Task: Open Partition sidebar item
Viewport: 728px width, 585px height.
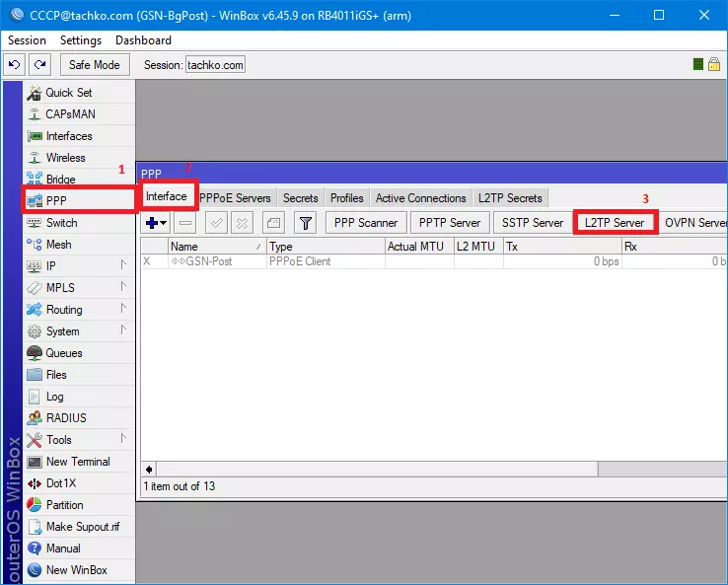Action: (x=79, y=505)
